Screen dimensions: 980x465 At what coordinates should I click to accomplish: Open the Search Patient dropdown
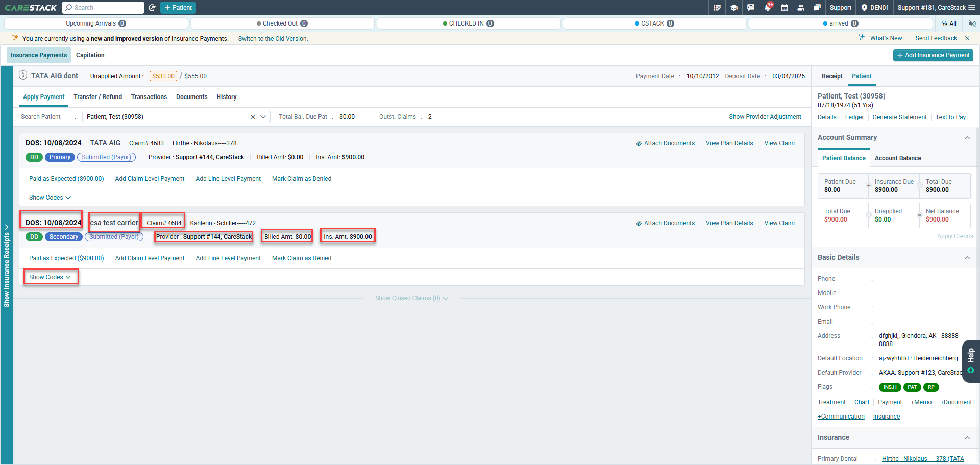point(263,117)
